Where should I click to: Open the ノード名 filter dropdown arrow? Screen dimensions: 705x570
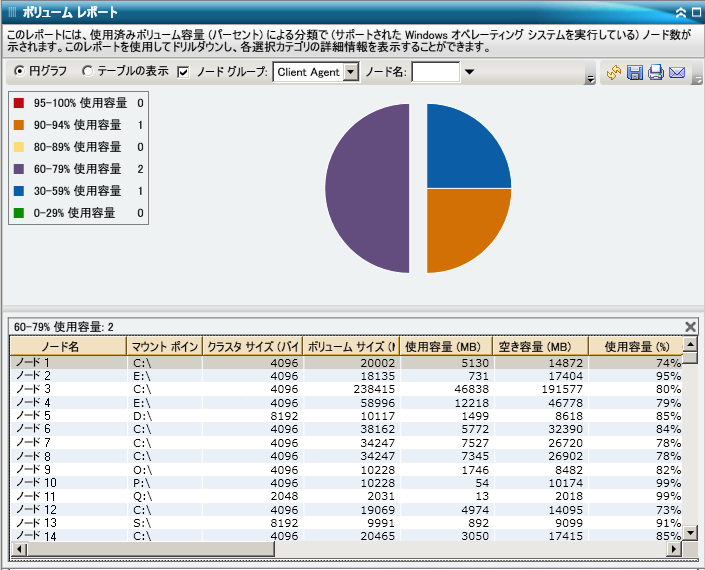tap(469, 72)
